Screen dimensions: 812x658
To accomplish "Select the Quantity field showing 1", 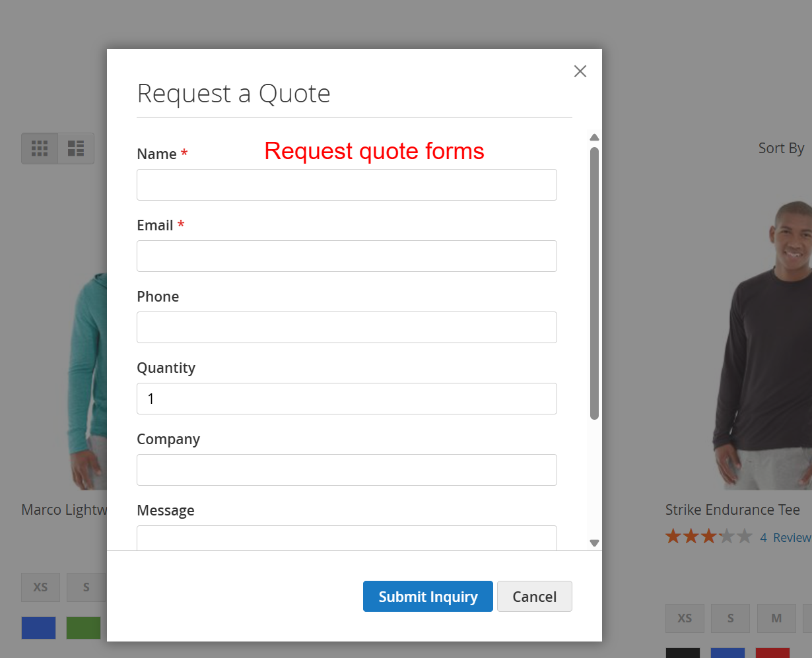I will pyautogui.click(x=347, y=399).
